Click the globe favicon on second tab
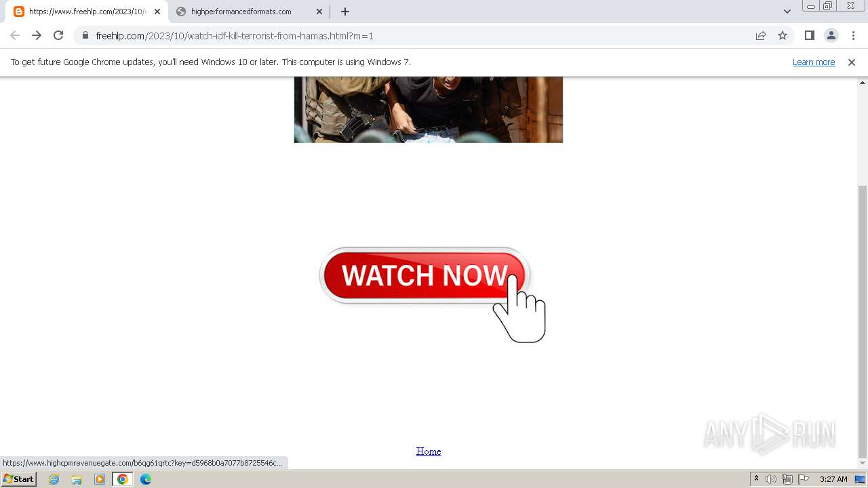 click(x=181, y=12)
